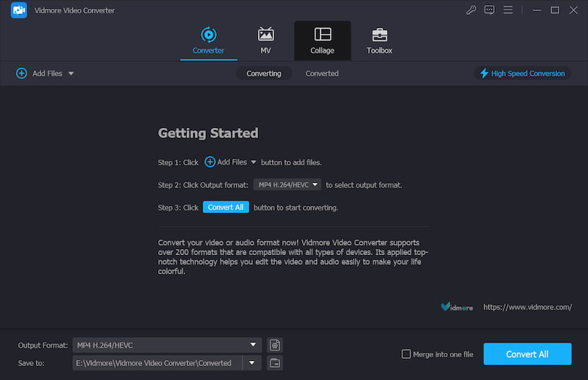
Task: Switch to the Collage tab
Action: pos(322,40)
